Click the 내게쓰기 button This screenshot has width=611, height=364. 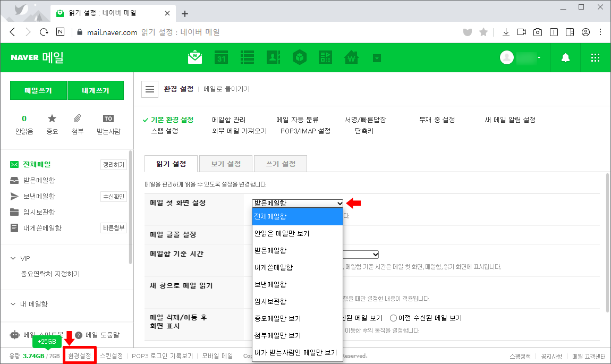pyautogui.click(x=96, y=90)
